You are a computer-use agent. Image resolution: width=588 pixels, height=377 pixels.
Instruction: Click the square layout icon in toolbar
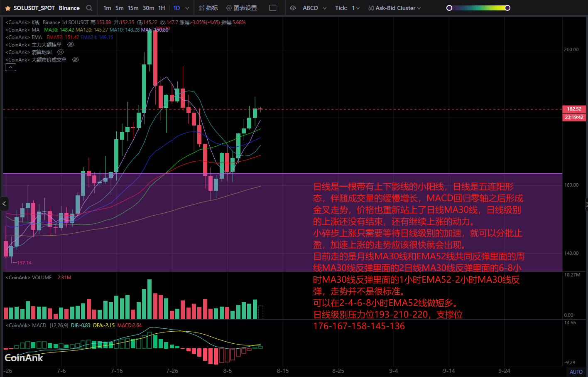(x=273, y=8)
